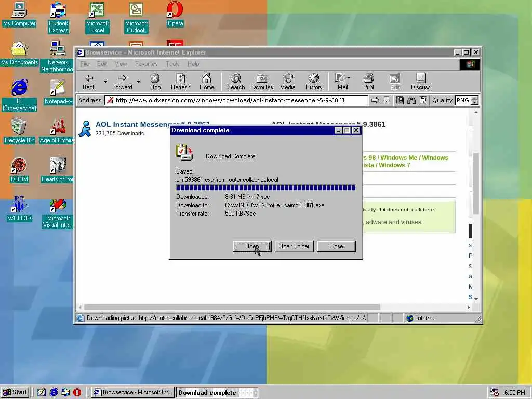The height and width of the screenshot is (399, 532).
Task: Print the page using Print button
Action: pyautogui.click(x=368, y=82)
